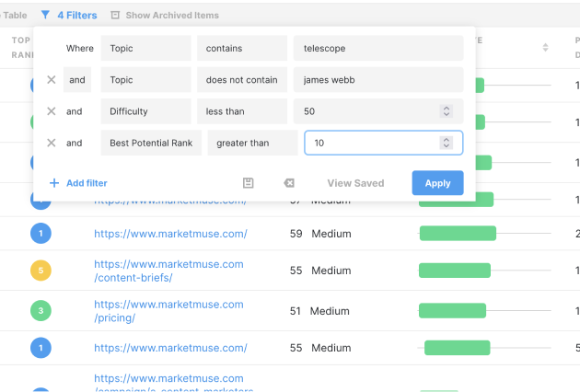Open the 'and' conjunction dropdown
Image resolution: width=580 pixels, height=392 pixels.
click(x=77, y=80)
